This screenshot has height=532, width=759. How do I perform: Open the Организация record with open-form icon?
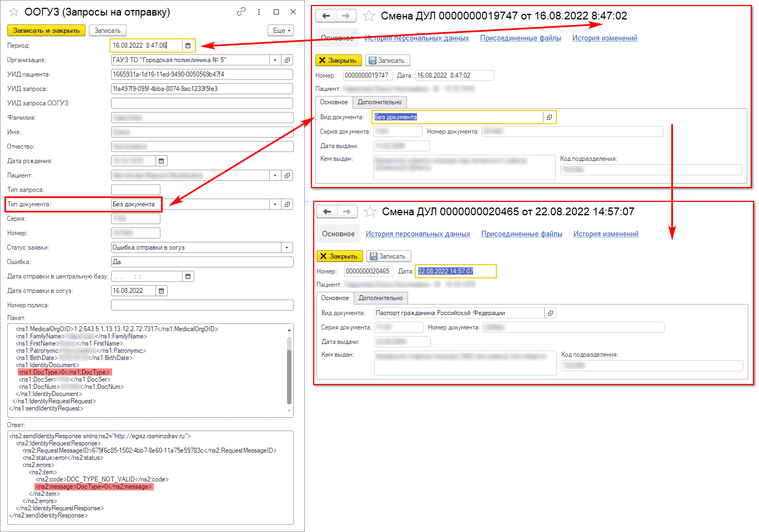tap(288, 60)
